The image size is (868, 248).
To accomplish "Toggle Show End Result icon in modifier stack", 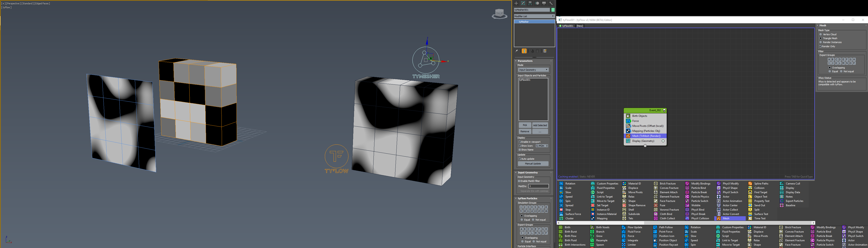I will click(x=524, y=51).
